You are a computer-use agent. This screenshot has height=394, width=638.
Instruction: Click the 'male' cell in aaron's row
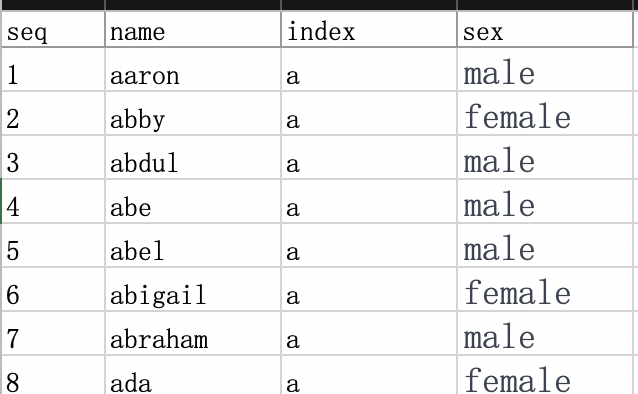pos(545,70)
